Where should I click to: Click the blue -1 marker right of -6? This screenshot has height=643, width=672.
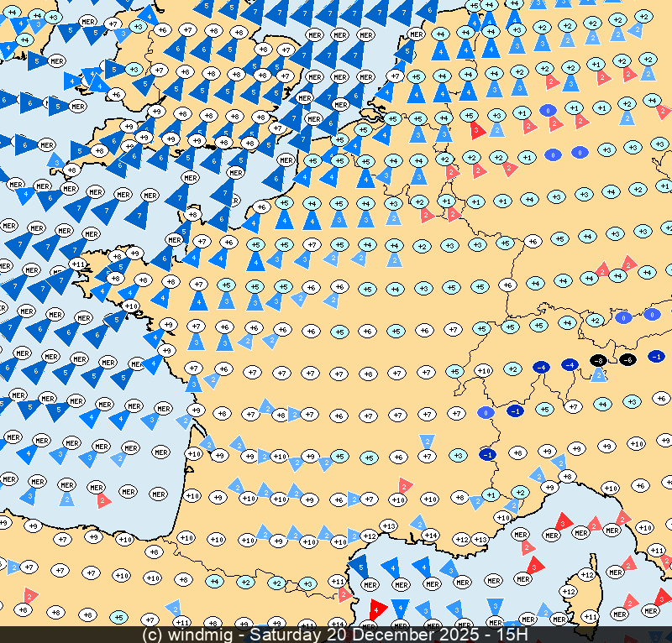[x=657, y=357]
